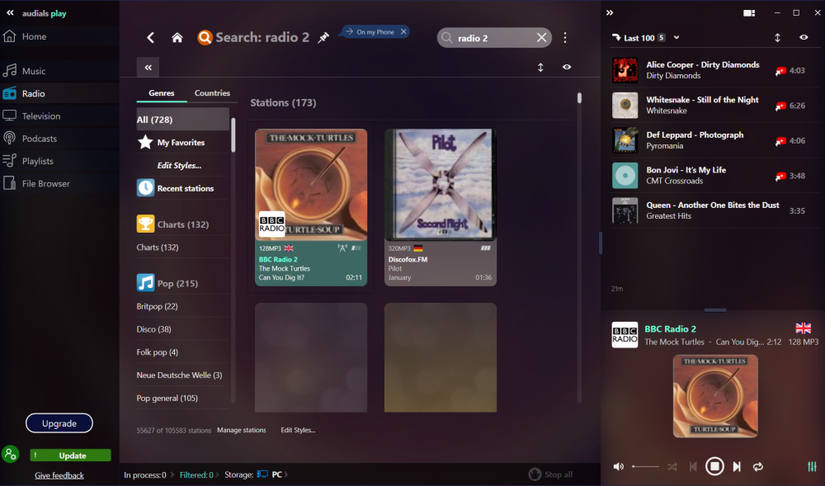This screenshot has width=825, height=486.
Task: Collapse the right player panel
Action: 609,13
